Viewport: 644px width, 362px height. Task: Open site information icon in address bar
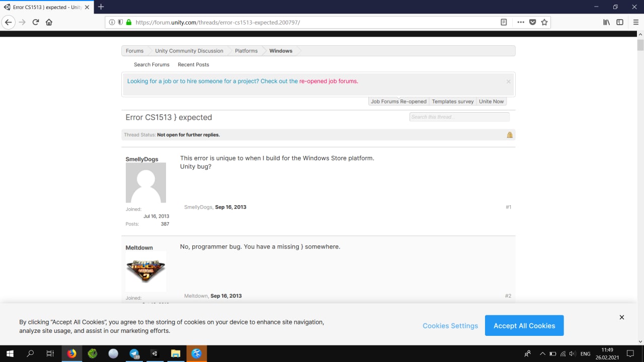click(112, 22)
